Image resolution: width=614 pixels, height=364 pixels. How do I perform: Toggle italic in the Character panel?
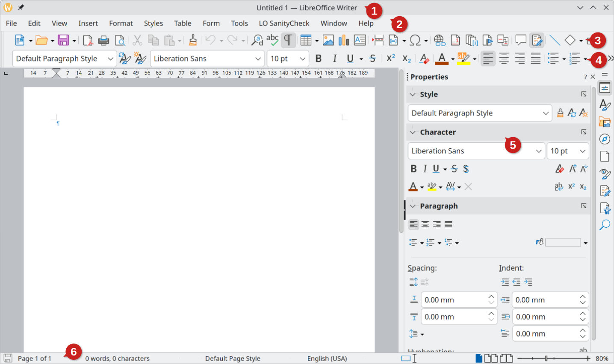(x=425, y=169)
